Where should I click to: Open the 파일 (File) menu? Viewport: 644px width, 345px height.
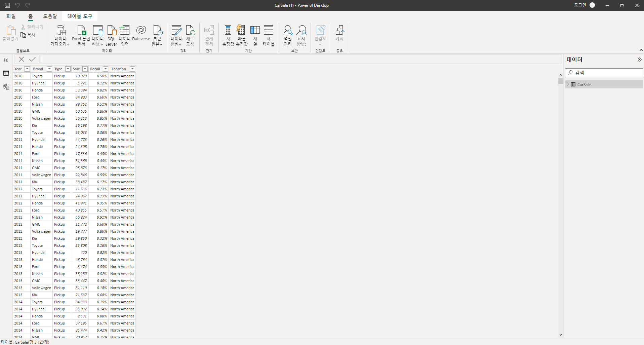[x=11, y=16]
